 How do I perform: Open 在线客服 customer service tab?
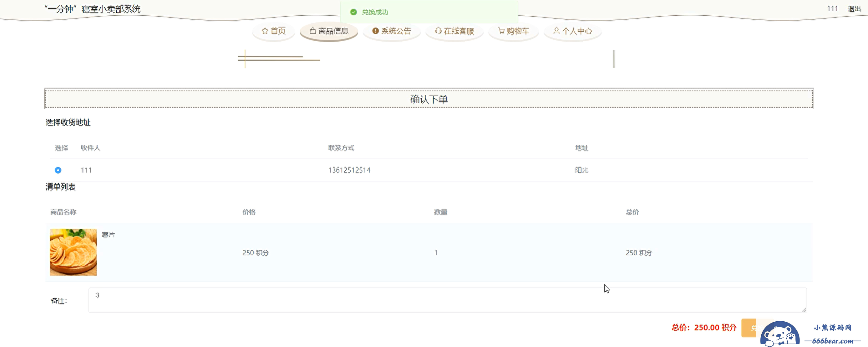pos(454,31)
